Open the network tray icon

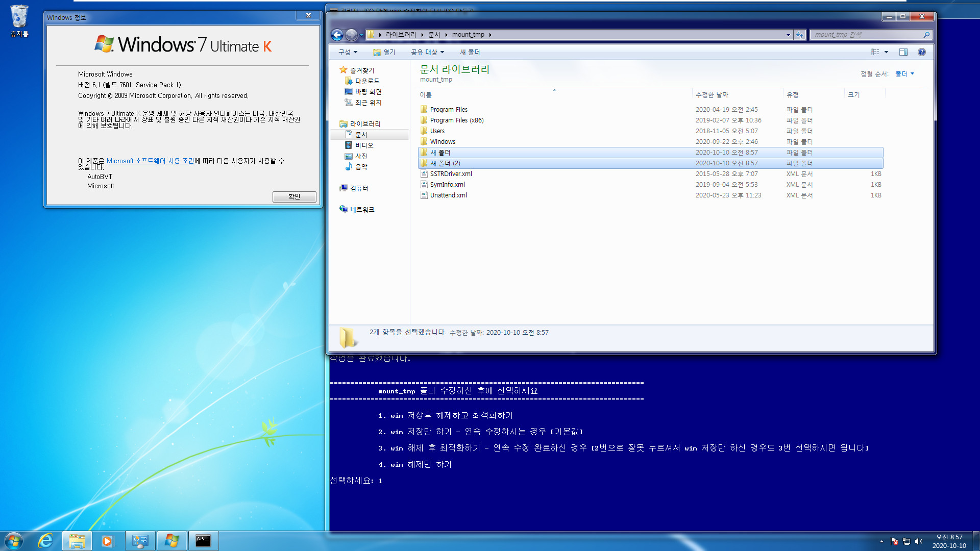[906, 541]
